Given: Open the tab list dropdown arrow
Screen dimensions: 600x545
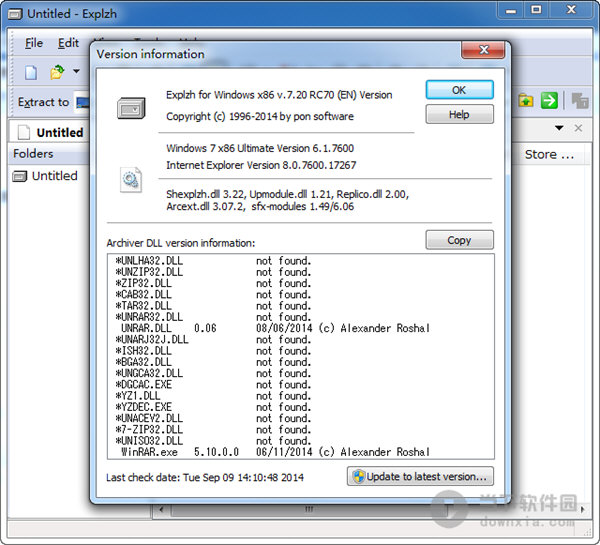Looking at the screenshot, I should (559, 128).
